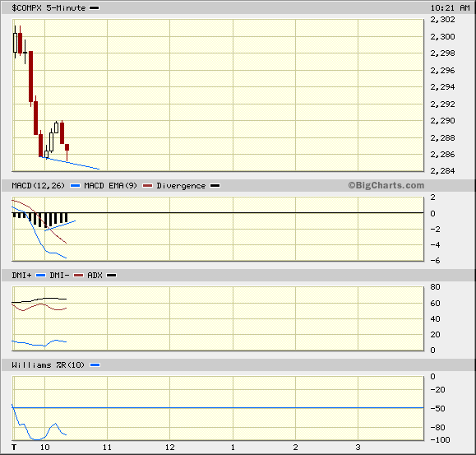The image size is (476, 455).
Task: Click the Williams %R(10) legend label
Action: click(x=48, y=365)
